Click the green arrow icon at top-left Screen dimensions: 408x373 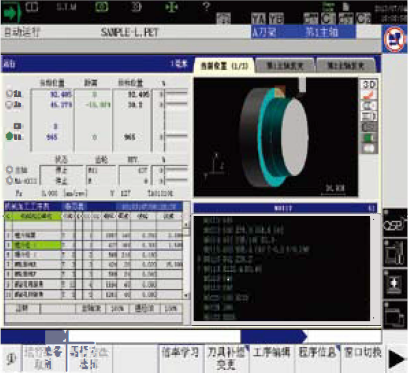(12, 13)
